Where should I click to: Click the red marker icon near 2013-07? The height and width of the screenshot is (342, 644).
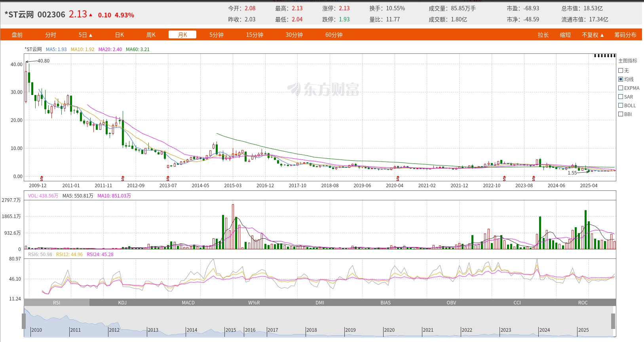tap(168, 179)
